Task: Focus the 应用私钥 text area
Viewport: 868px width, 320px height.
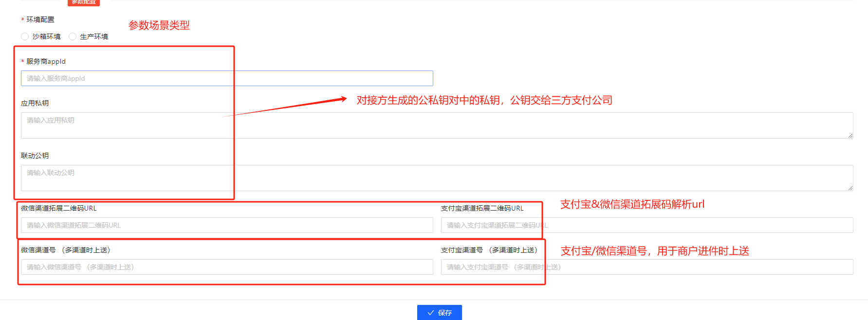Action: 437,125
